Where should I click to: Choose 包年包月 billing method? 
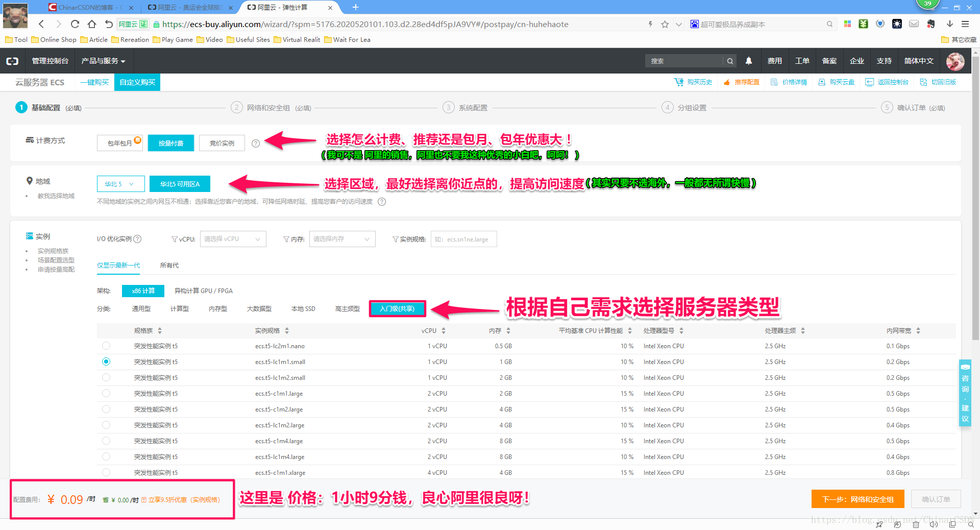point(120,143)
